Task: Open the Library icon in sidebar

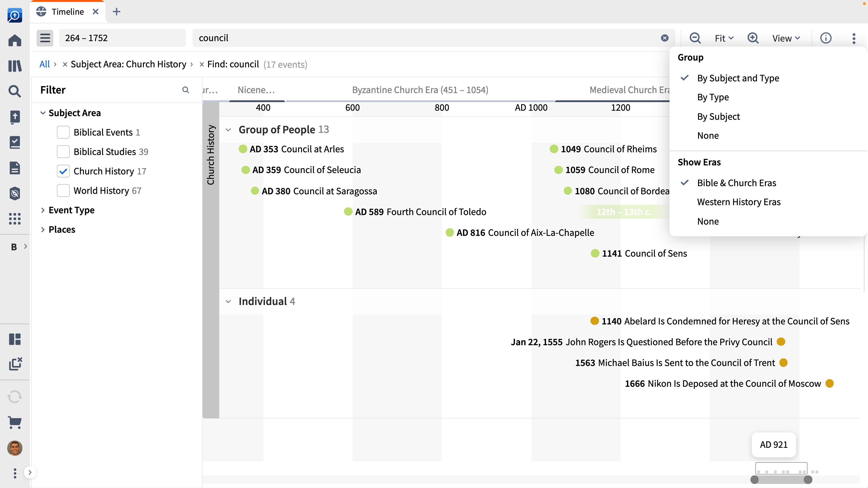Action: tap(15, 66)
